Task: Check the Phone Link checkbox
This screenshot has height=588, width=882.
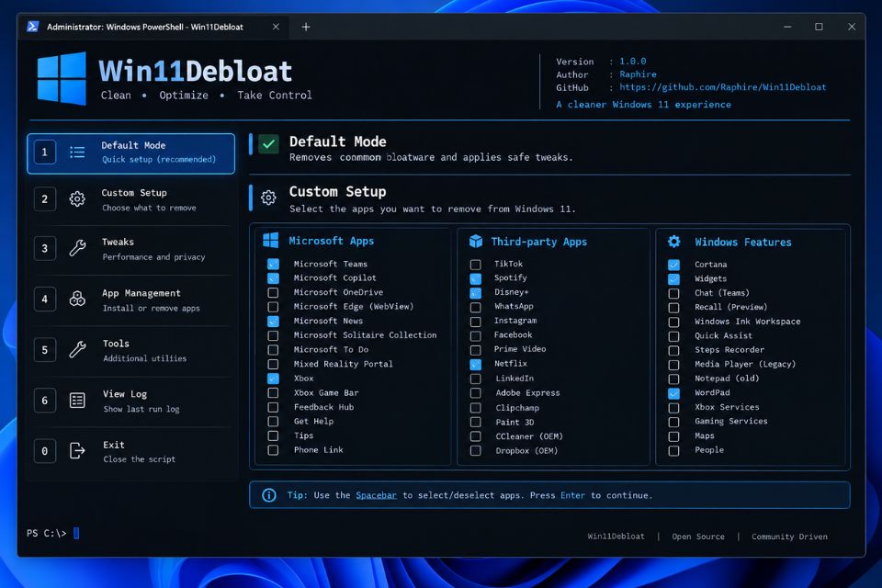Action: pos(273,450)
